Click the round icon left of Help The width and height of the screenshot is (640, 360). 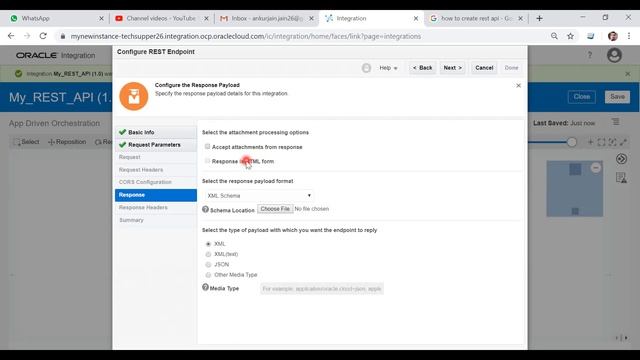pyautogui.click(x=366, y=68)
